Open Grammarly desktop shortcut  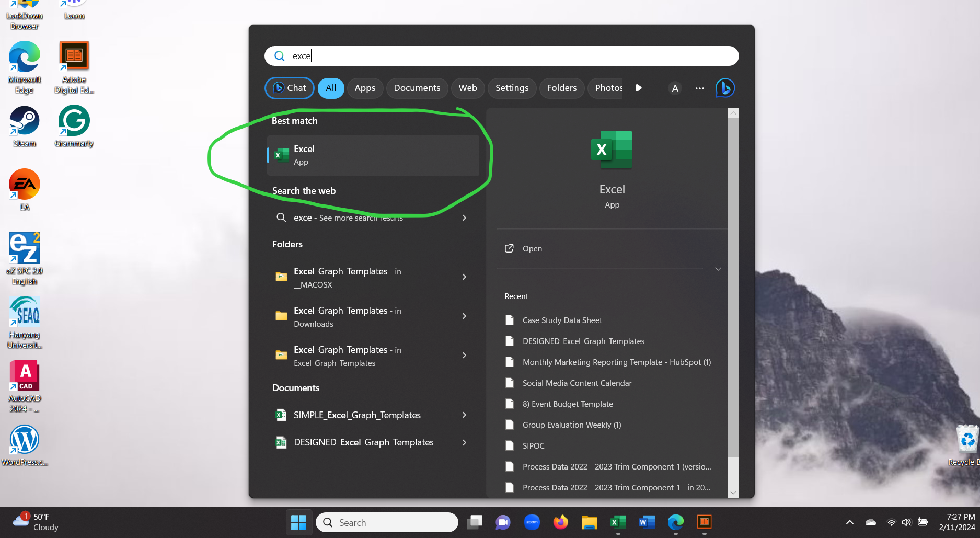coord(74,127)
